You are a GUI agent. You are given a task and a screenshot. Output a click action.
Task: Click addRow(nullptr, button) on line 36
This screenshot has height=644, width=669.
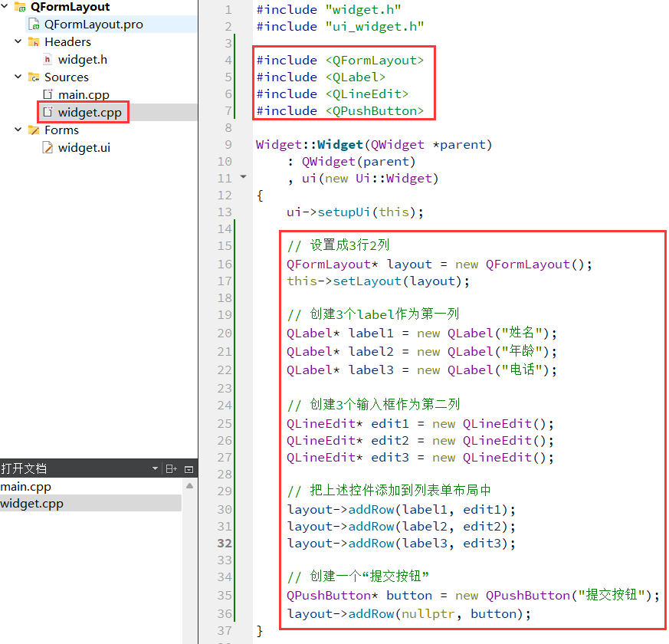point(408,613)
